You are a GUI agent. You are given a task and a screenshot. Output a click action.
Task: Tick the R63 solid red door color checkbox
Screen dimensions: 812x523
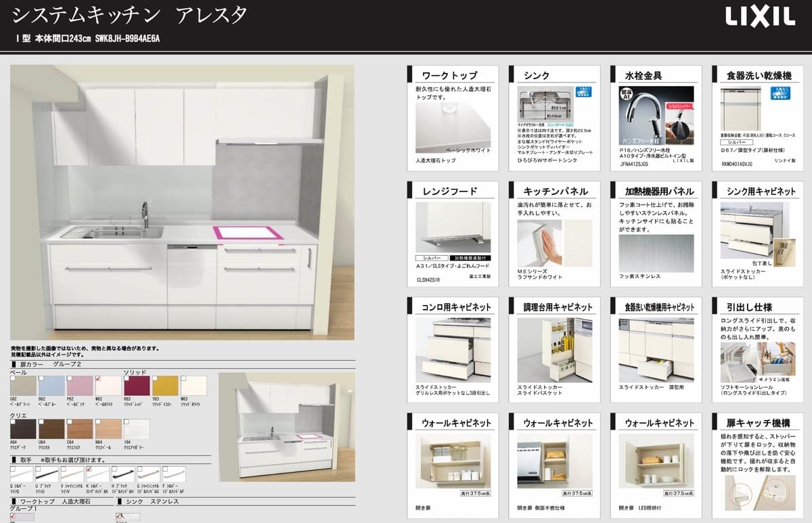[127, 379]
